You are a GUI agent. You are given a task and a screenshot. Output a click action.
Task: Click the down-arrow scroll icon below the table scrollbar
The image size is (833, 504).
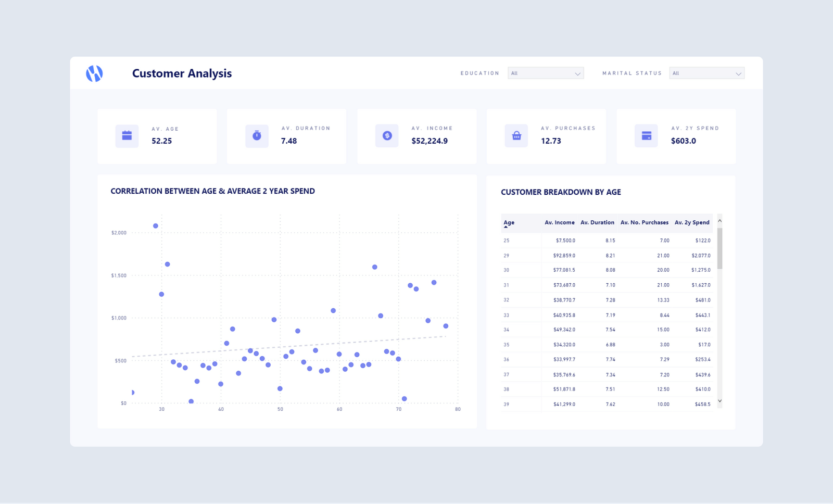(x=720, y=401)
